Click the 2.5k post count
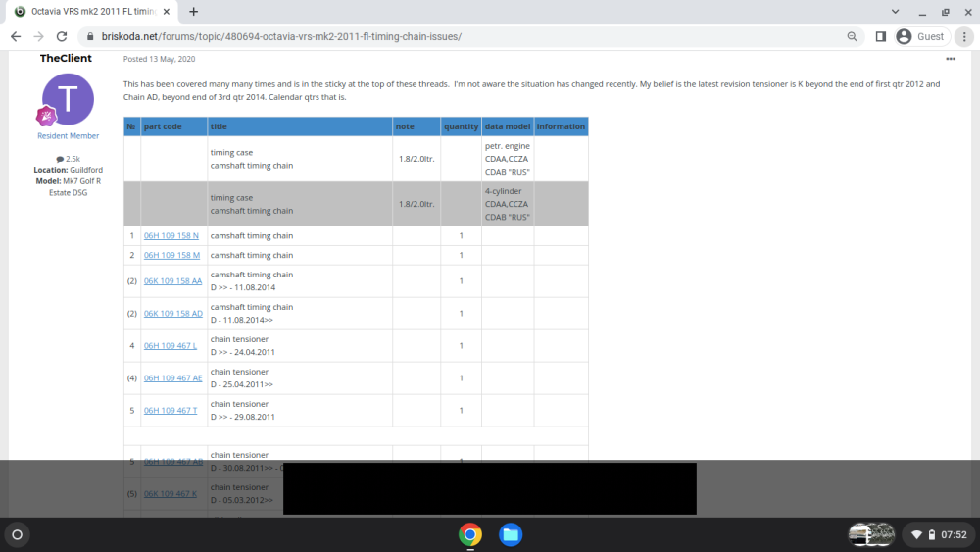980x552 pixels. pyautogui.click(x=69, y=159)
